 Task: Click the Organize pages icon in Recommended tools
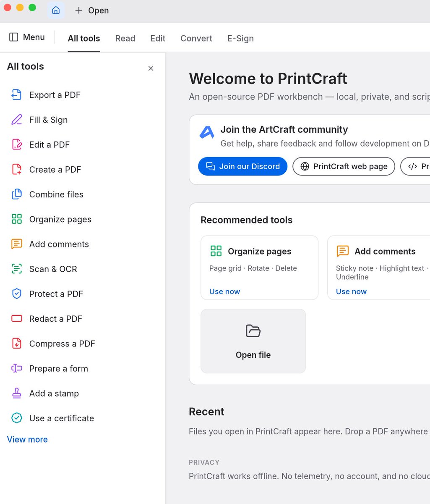click(x=216, y=251)
